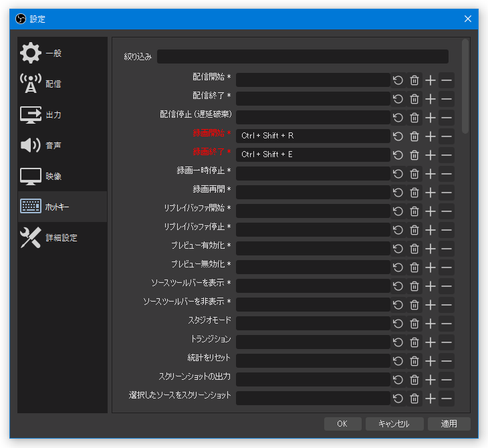Open the 詳細設定 advanced settings tab
488x448 pixels.
coord(62,237)
